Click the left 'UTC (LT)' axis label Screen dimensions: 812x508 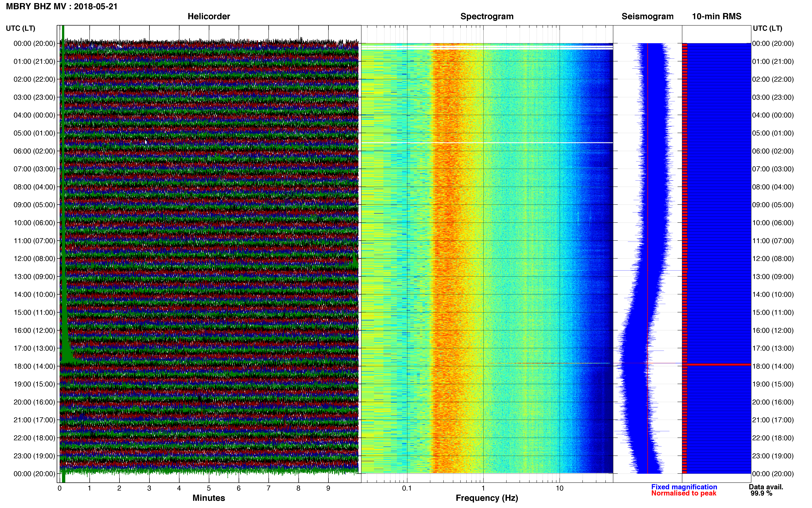click(x=21, y=28)
